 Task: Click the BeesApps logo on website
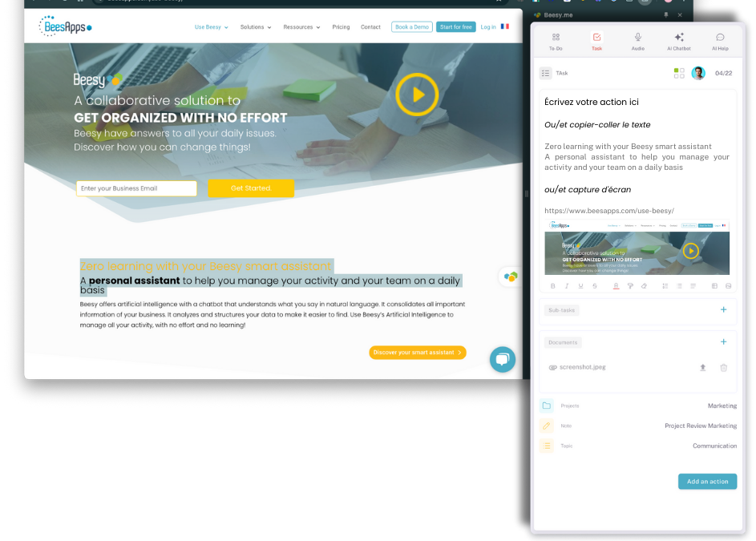pyautogui.click(x=65, y=26)
